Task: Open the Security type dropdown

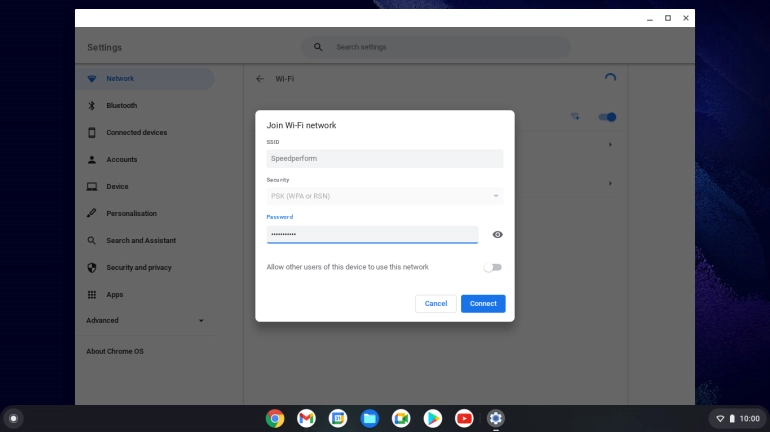Action: (384, 196)
